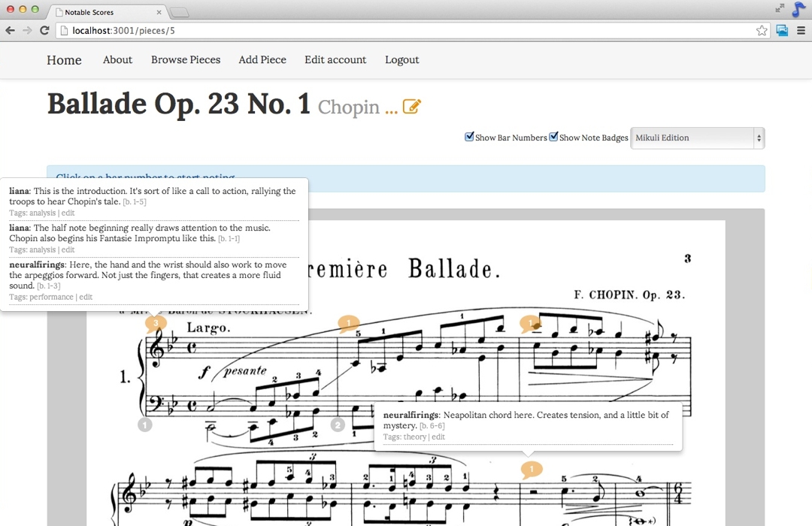Open Browse Pieces in the navigation bar
Screen dimensions: 812x526
[x=186, y=60]
